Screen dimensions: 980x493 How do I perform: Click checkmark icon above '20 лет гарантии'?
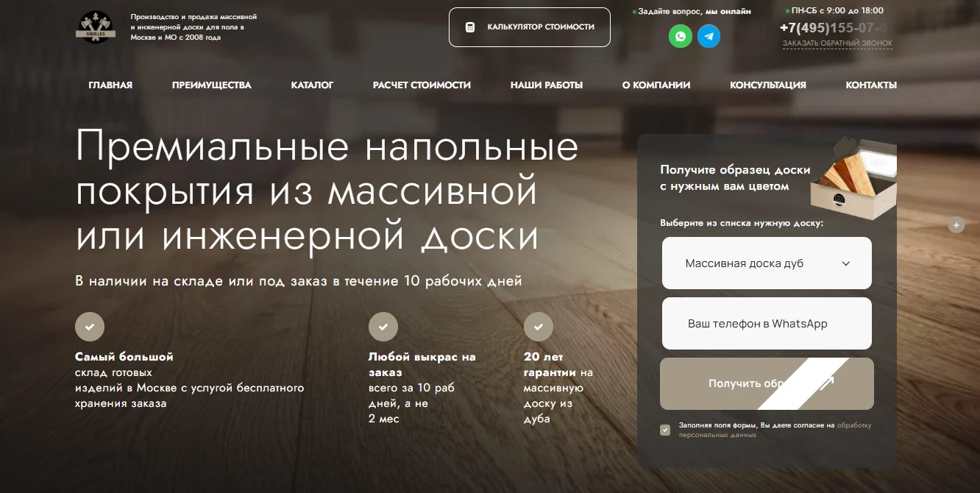point(538,327)
